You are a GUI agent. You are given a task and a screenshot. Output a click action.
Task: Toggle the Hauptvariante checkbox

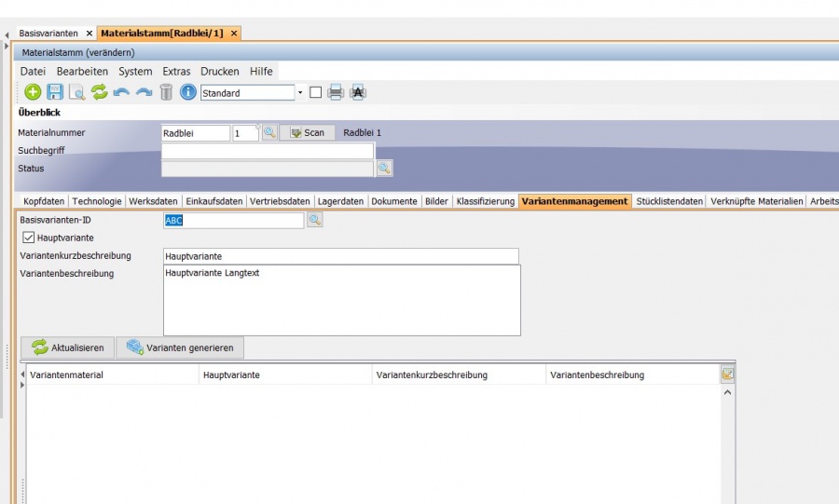click(29, 238)
